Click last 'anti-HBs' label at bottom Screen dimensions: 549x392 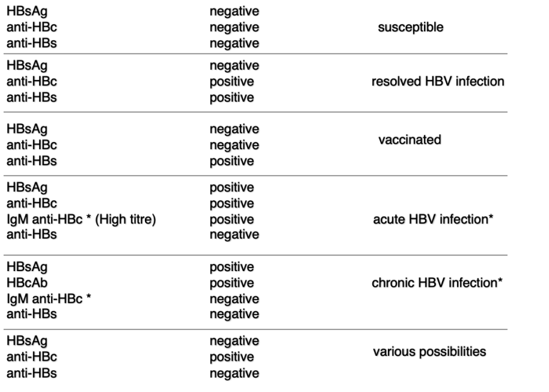31,373
